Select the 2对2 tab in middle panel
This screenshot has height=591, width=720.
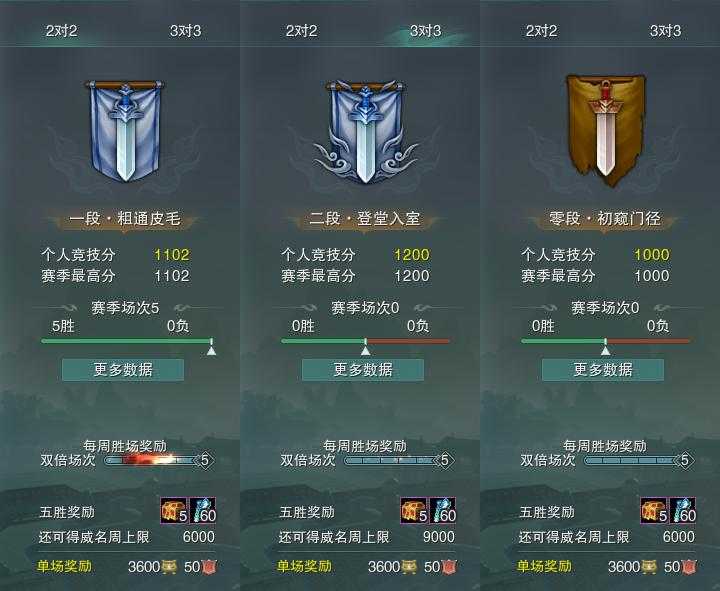(301, 31)
